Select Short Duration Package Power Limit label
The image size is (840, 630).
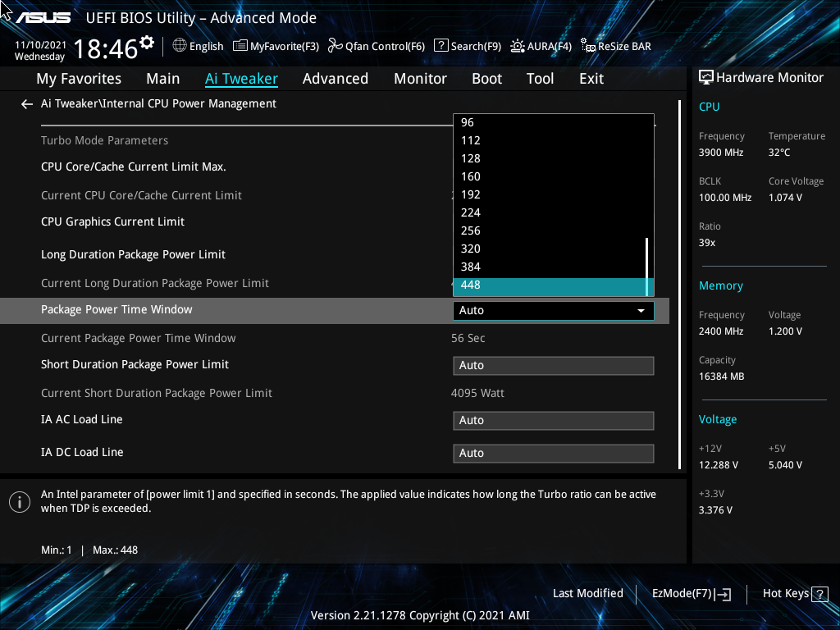[x=135, y=365]
